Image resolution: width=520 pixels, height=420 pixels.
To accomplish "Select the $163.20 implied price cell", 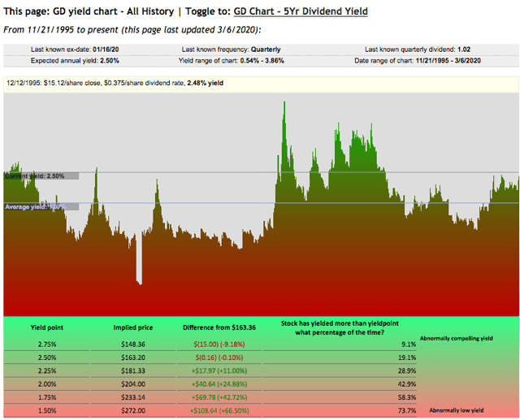I will pos(133,357).
